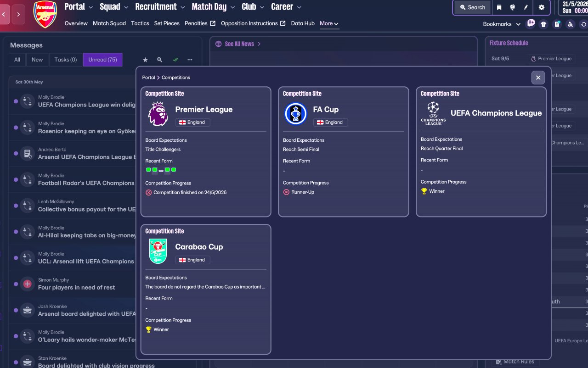This screenshot has height=368, width=588.
Task: Close the Competitions popup
Action: point(538,78)
